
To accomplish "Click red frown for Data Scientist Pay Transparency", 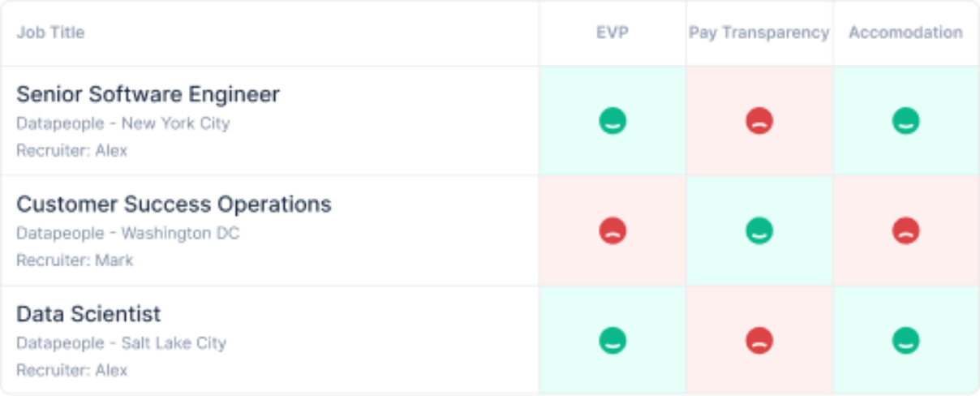I will (x=759, y=341).
